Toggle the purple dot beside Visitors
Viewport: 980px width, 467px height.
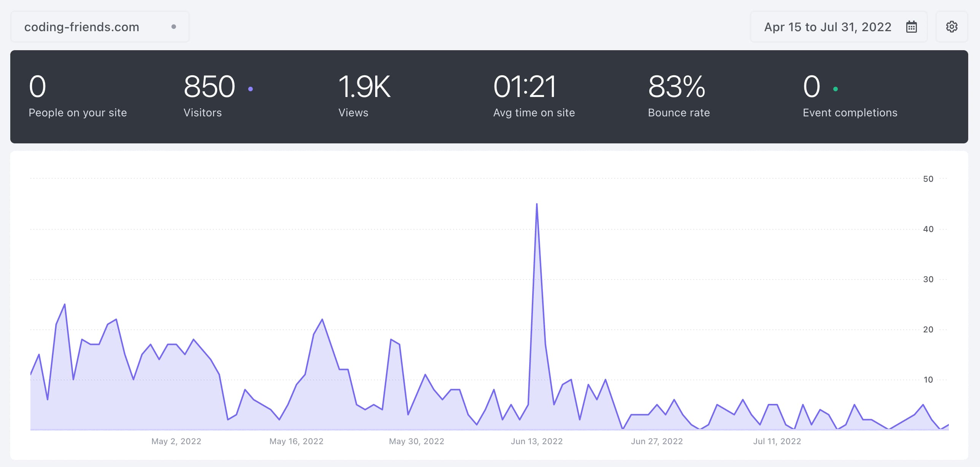click(251, 89)
